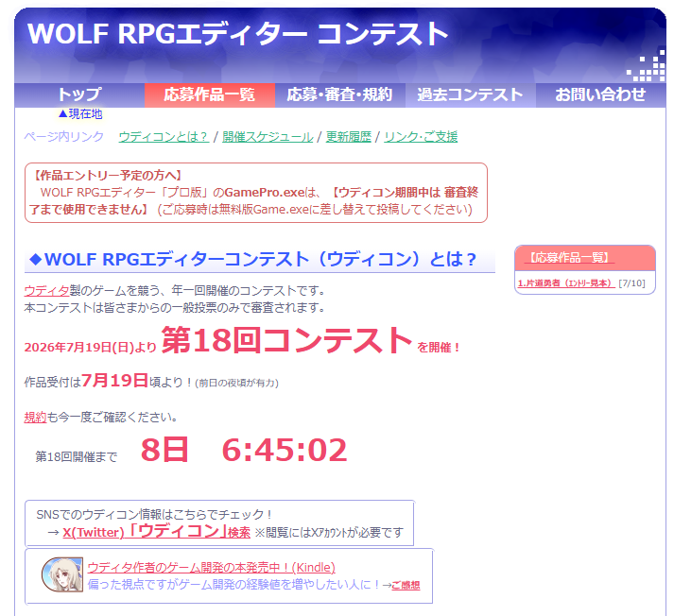Click the 2026年7月19日(日)より date text
Screen dimensions: 674x616
coord(90,347)
